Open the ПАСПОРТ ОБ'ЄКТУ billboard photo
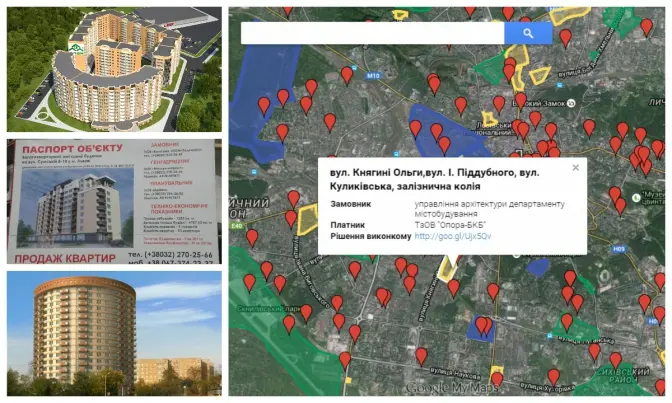 click(x=114, y=202)
